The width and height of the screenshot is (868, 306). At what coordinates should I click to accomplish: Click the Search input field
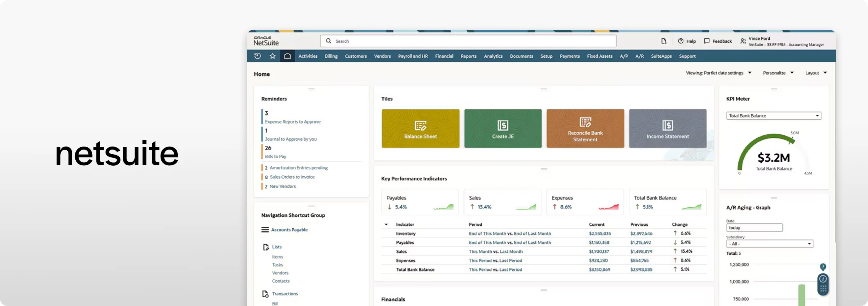pos(468,41)
